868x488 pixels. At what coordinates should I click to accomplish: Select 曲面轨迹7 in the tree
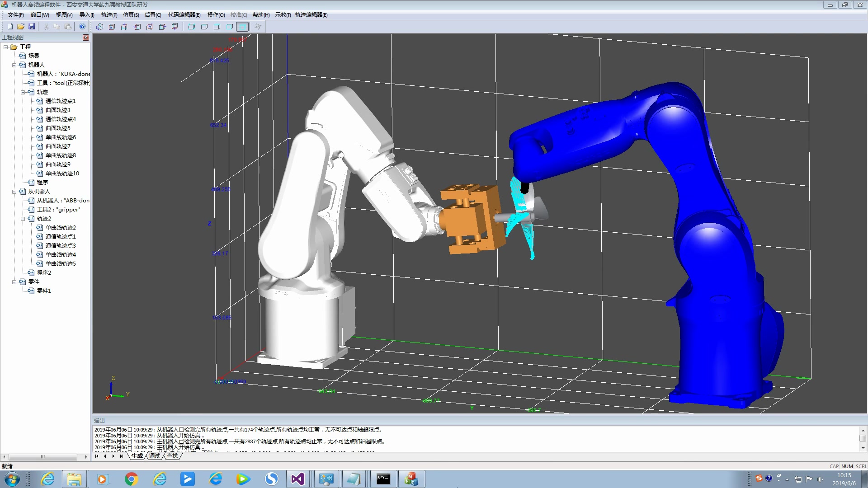(x=58, y=146)
